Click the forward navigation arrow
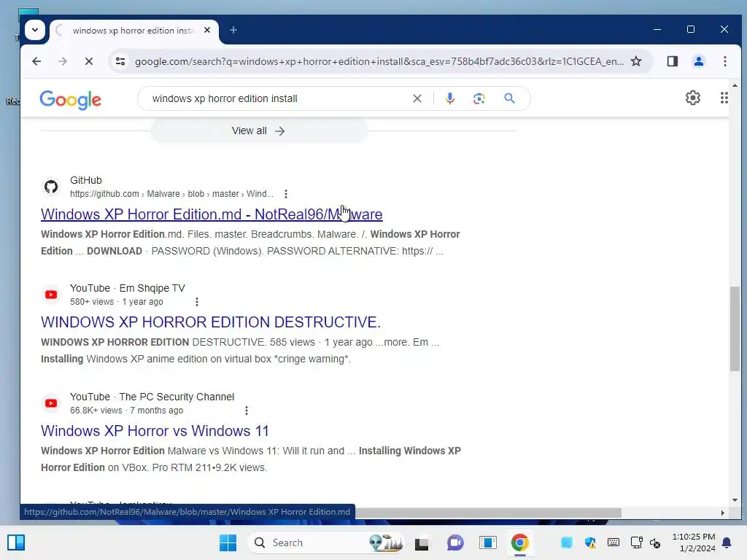747x560 pixels. 63,61
